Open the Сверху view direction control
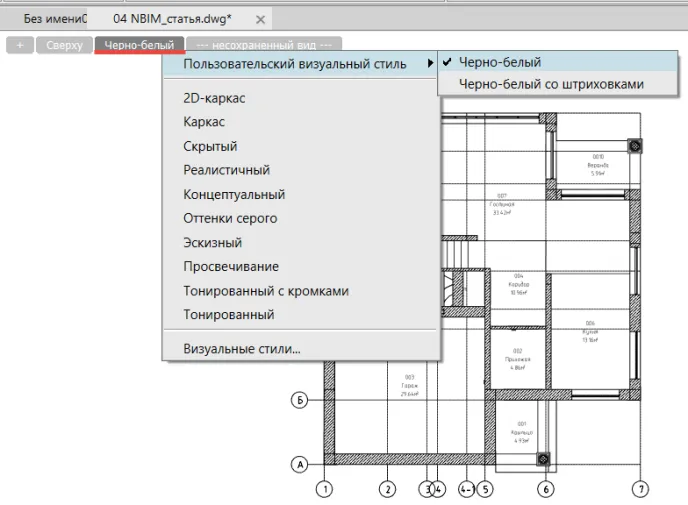The height and width of the screenshot is (505, 688). coord(64,45)
